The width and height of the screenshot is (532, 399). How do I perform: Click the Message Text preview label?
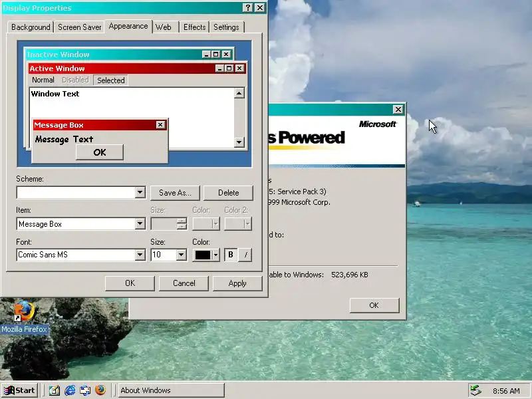64,139
